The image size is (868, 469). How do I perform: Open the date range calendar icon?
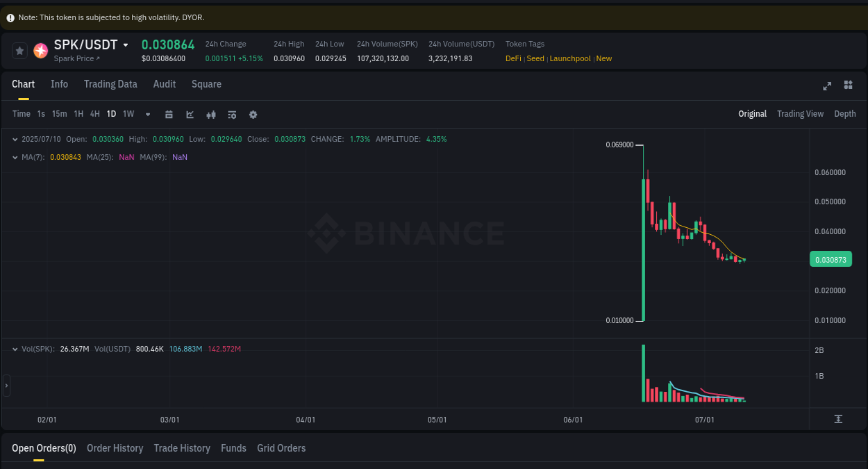click(169, 114)
